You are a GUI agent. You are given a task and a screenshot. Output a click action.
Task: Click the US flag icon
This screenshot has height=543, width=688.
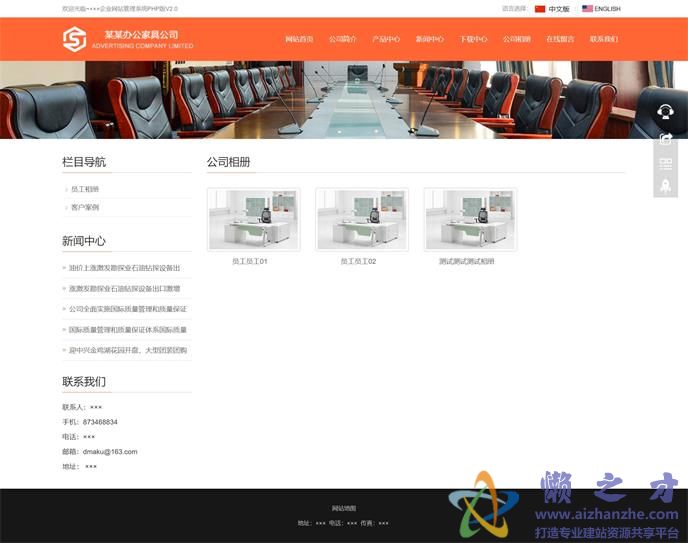[587, 8]
